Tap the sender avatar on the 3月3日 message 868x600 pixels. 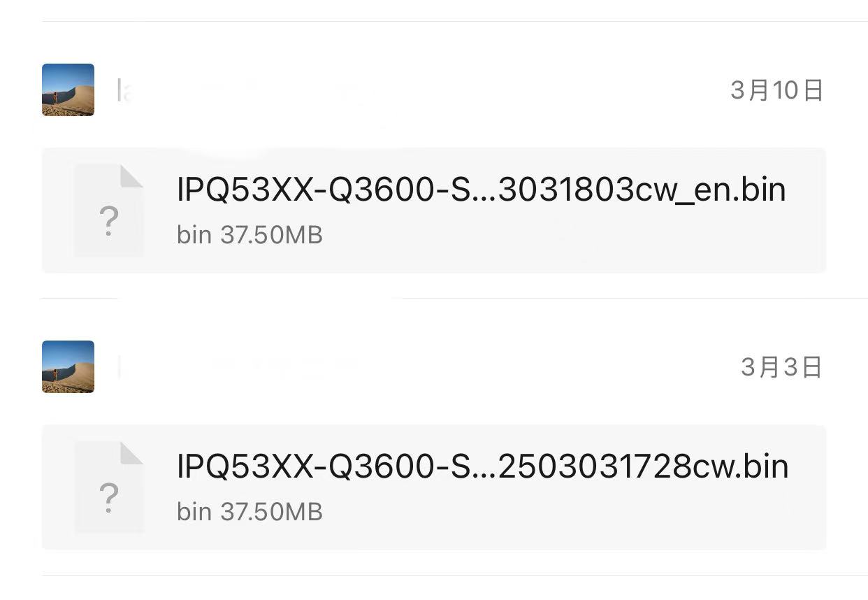click(x=68, y=366)
